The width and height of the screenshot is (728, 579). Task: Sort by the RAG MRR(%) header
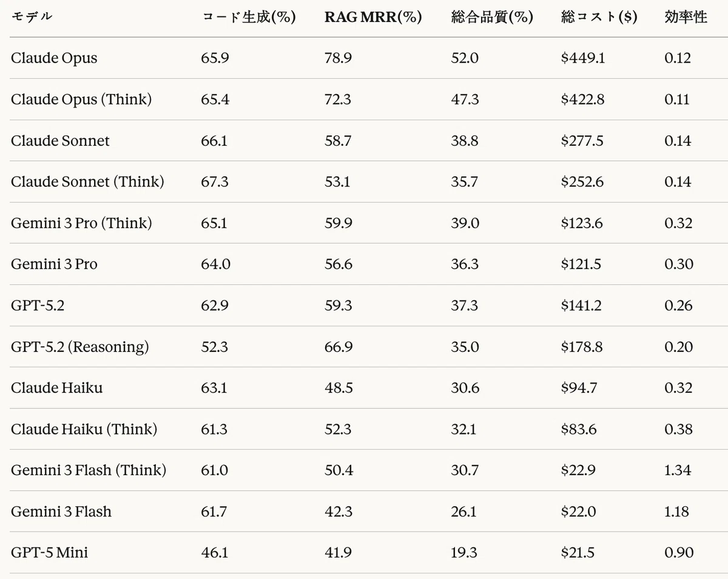point(373,17)
